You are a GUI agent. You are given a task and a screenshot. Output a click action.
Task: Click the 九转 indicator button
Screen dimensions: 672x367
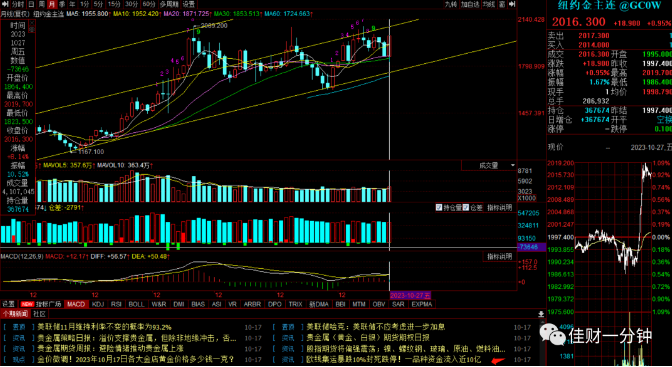pyautogui.click(x=450, y=4)
